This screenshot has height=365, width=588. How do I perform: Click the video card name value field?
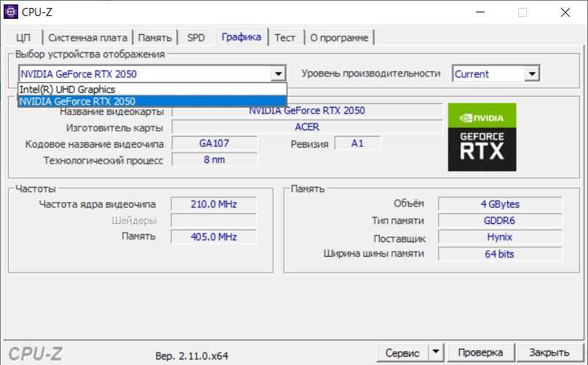point(307,111)
